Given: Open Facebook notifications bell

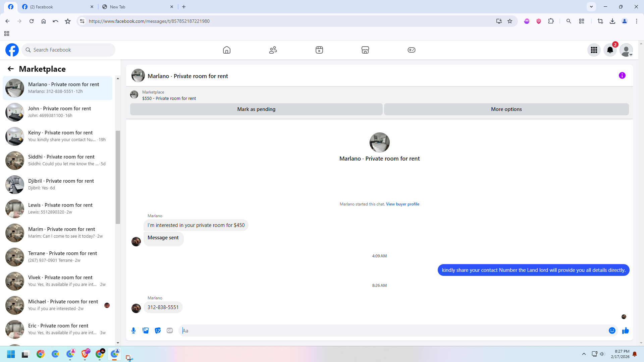Looking at the screenshot, I should (610, 50).
